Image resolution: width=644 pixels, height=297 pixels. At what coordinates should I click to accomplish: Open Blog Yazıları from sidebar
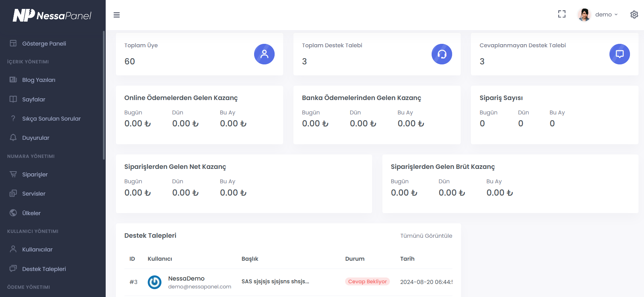(39, 80)
